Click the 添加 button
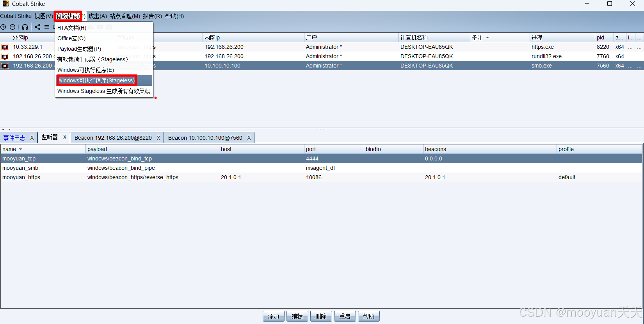Image resolution: width=644 pixels, height=324 pixels. tap(274, 316)
